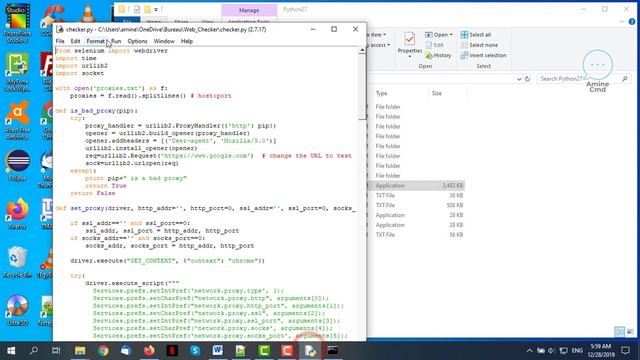
Task: Select the TXT File row sized 56 KB
Action: pos(416,235)
